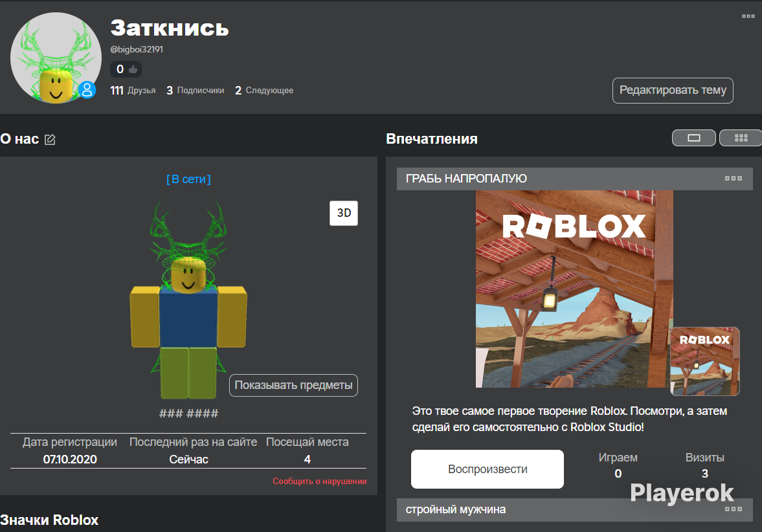Toggle the 3D avatar view
Viewport: 762px width, 532px height.
344,213
